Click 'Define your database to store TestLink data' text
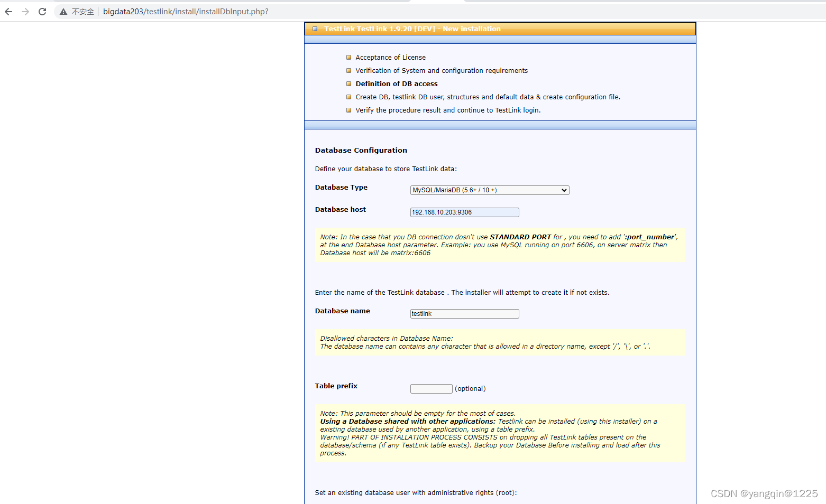Viewport: 826px width, 504px height. click(386, 169)
